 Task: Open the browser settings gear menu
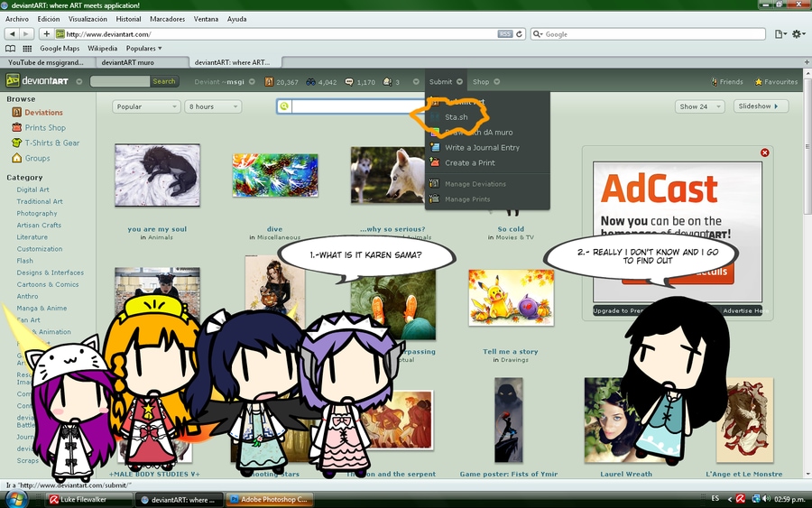click(798, 33)
